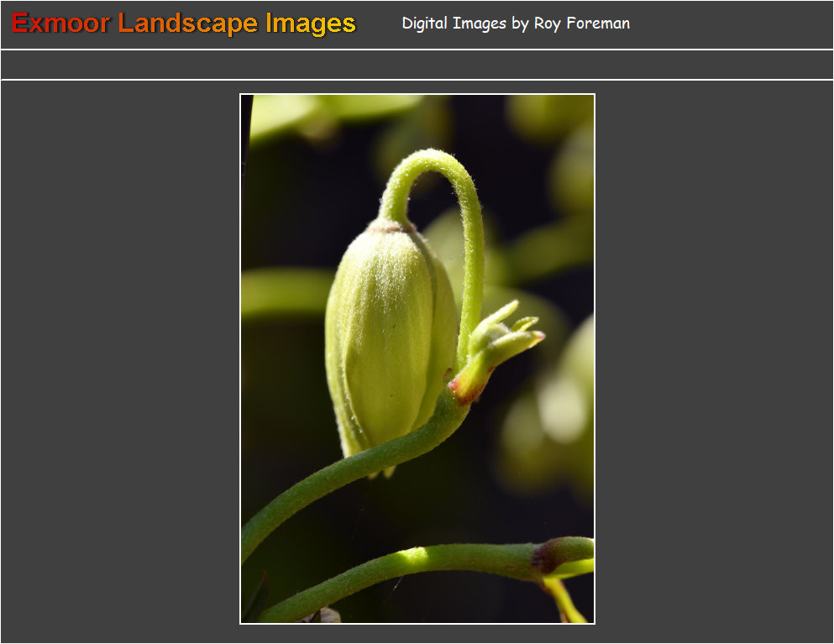This screenshot has height=644, width=834.
Task: Click the white line under the header
Action: pos(417,50)
